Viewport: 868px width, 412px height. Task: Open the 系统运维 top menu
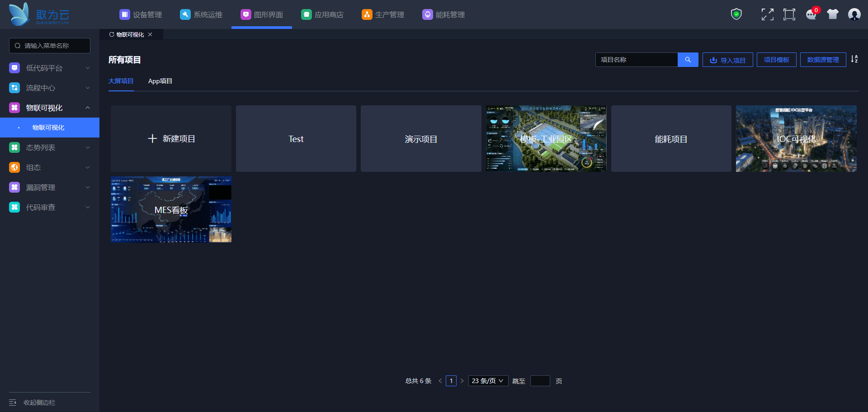coord(201,14)
